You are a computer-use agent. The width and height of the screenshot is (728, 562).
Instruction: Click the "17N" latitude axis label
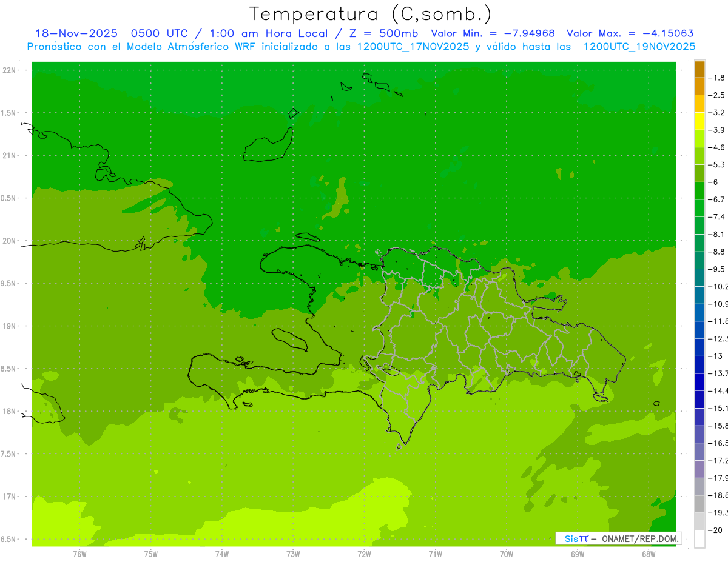click(9, 497)
